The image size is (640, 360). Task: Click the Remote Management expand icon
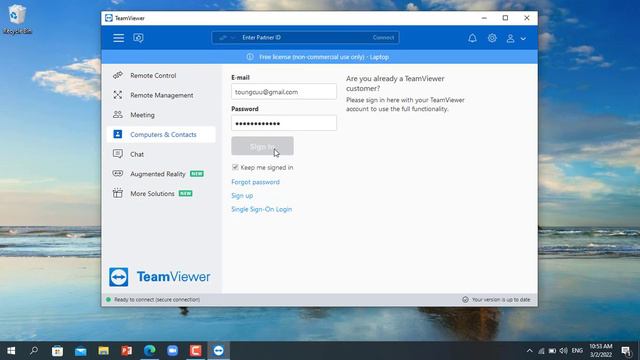[x=118, y=95]
